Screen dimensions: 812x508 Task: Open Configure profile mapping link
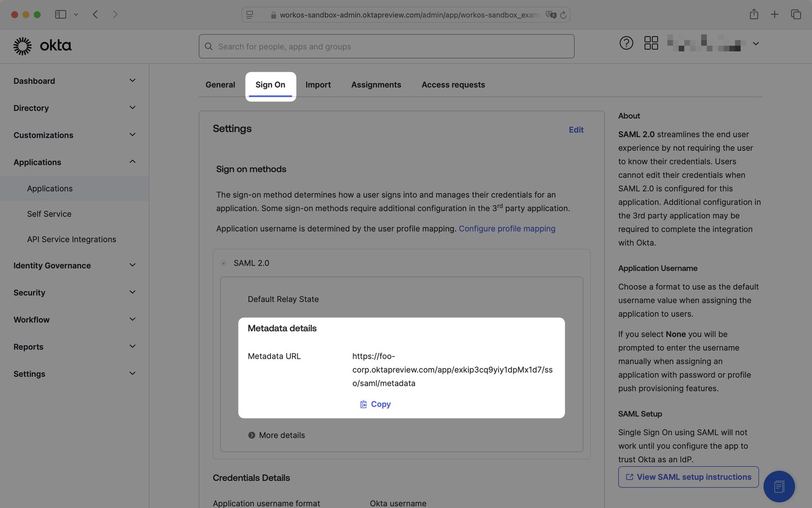(507, 229)
